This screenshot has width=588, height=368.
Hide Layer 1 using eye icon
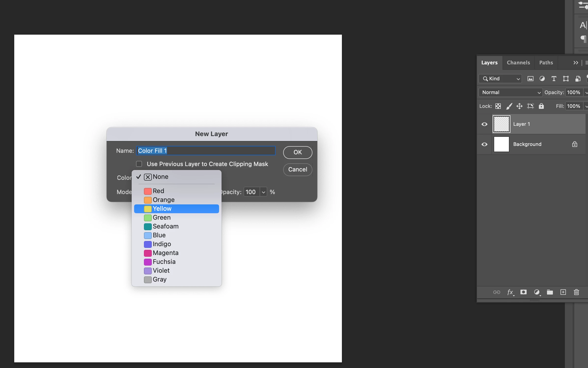[x=484, y=124]
